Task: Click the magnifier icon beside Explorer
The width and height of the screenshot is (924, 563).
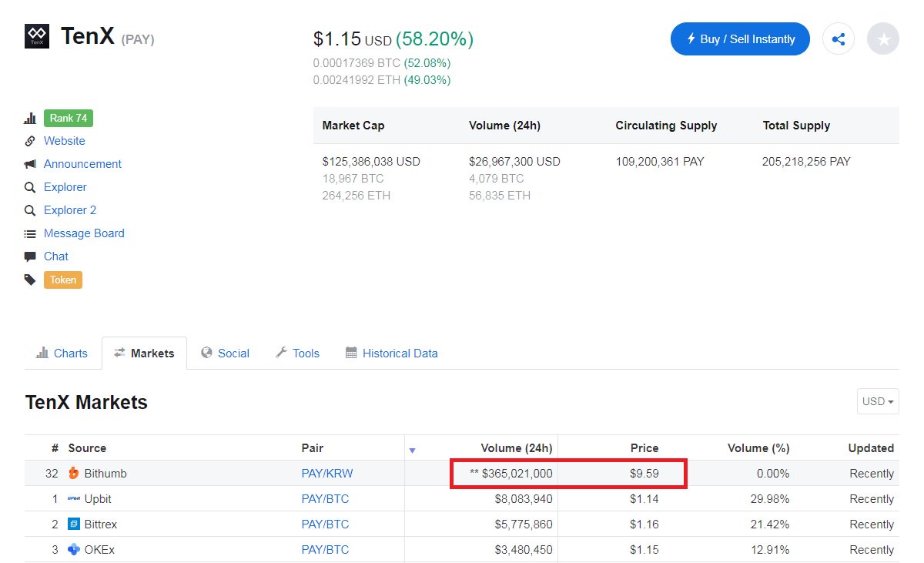Action: click(30, 187)
